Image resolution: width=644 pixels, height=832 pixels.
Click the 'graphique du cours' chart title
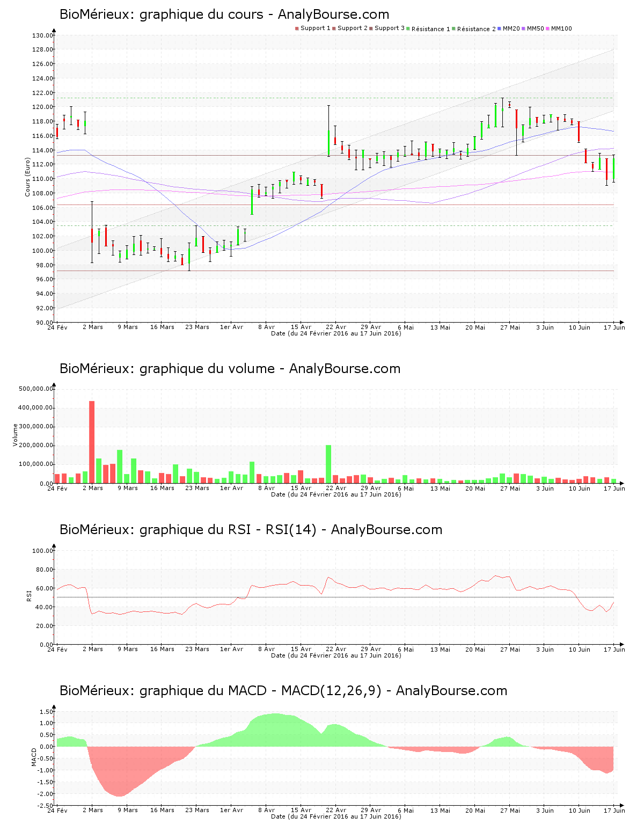click(x=224, y=14)
